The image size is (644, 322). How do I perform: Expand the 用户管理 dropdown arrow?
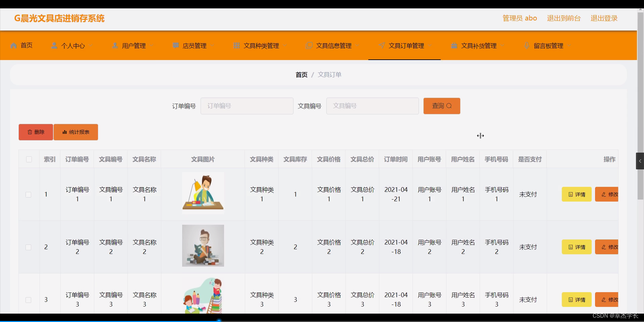pos(152,46)
